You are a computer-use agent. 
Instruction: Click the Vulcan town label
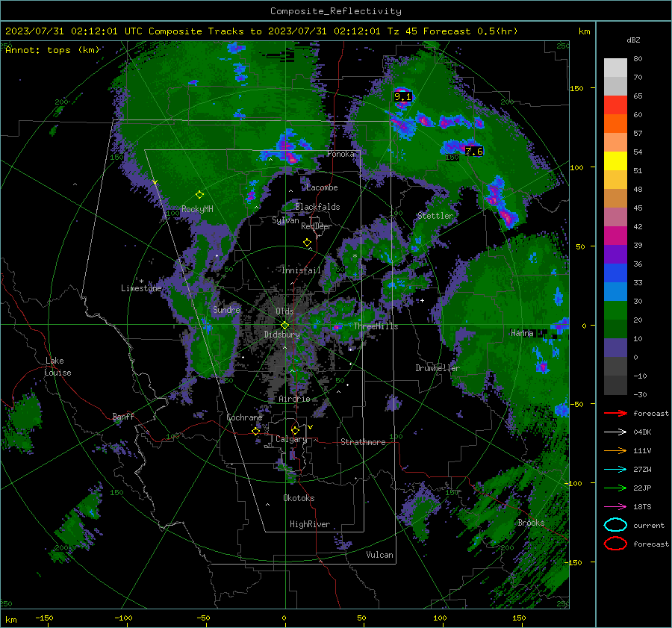click(379, 555)
